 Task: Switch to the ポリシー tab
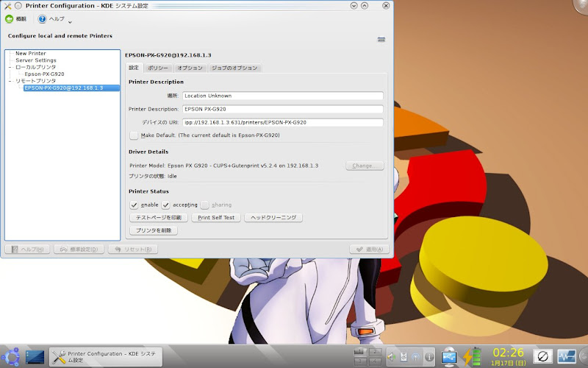pyautogui.click(x=158, y=68)
